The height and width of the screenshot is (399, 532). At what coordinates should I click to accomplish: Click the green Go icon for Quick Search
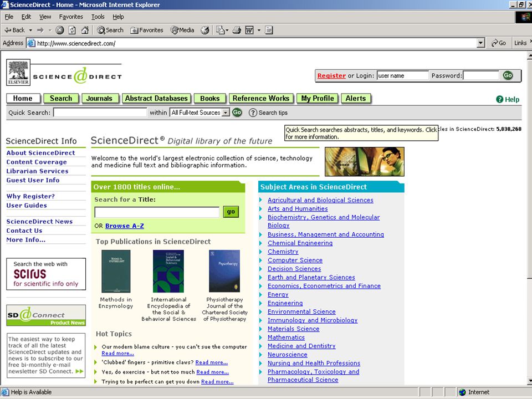pyautogui.click(x=237, y=112)
